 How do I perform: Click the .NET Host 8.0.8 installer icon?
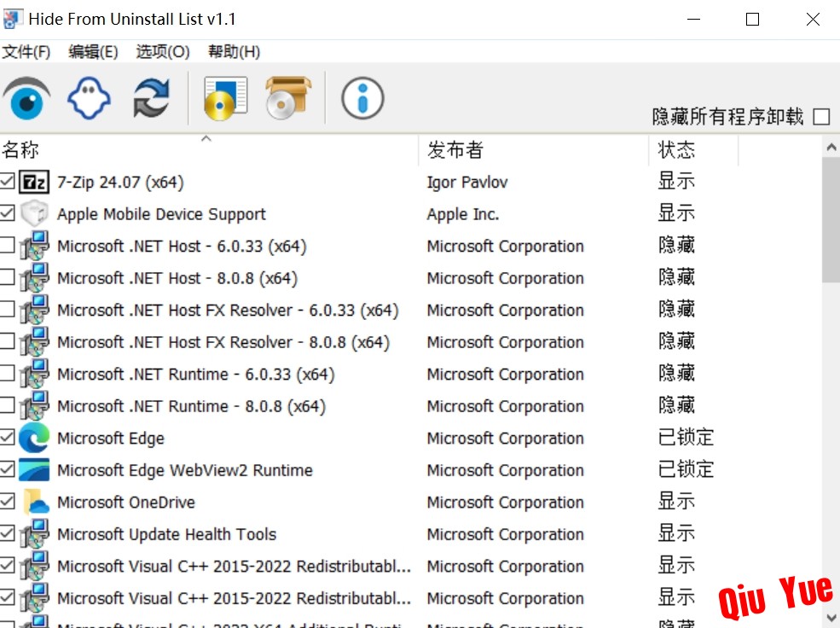pos(34,278)
